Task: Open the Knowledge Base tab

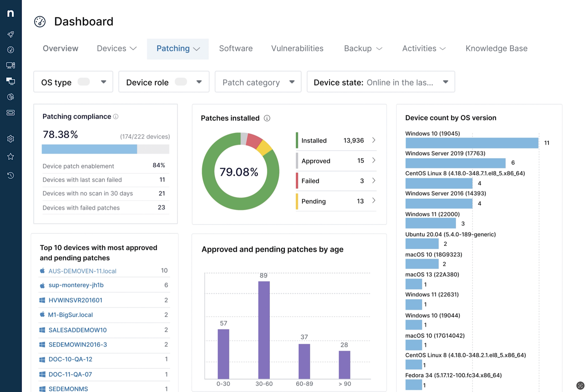Action: [x=496, y=49]
